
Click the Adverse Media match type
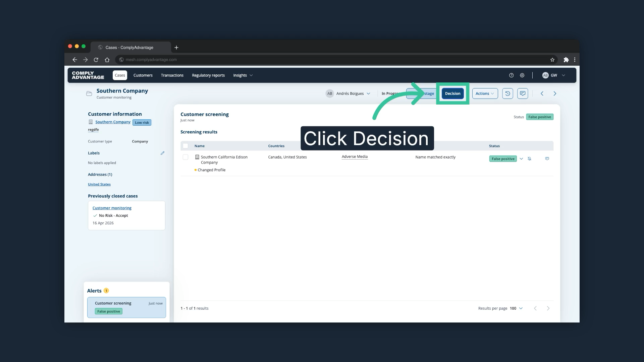(355, 157)
